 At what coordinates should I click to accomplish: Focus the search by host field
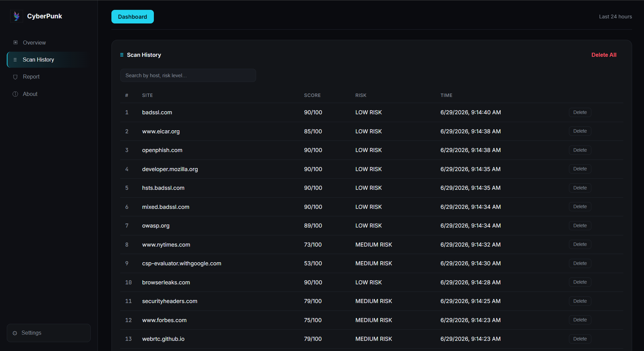click(188, 76)
